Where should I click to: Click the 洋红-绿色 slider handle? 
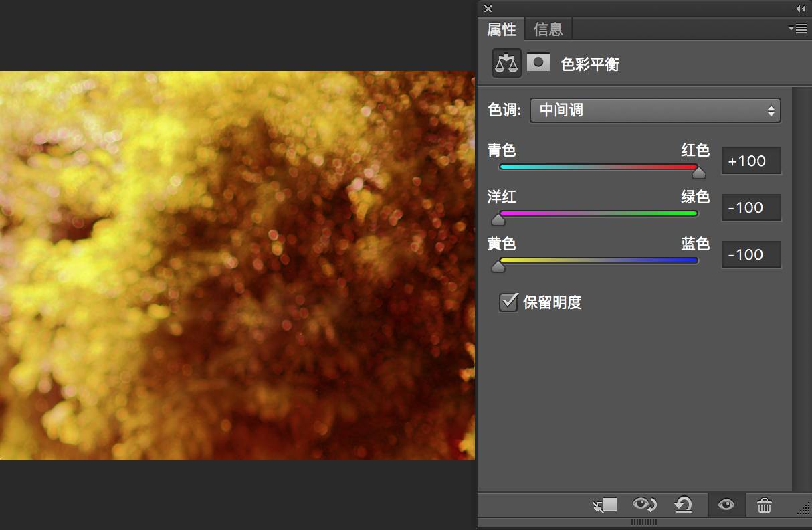498,220
